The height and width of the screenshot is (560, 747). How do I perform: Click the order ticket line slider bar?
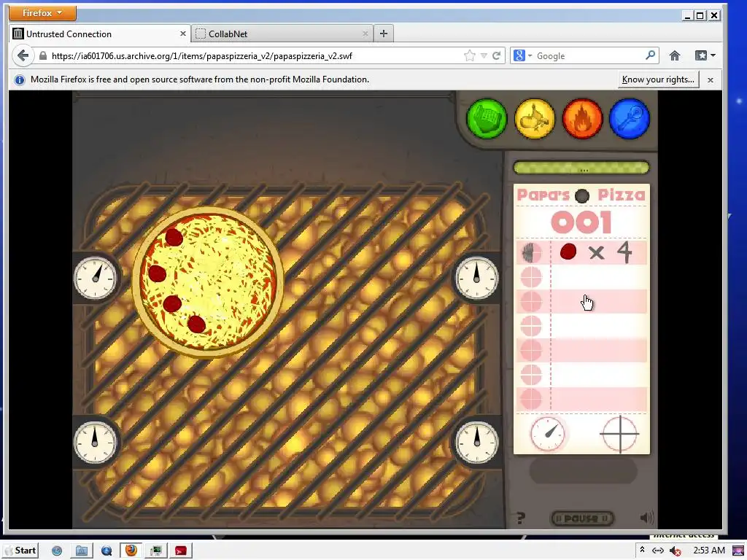coord(581,168)
